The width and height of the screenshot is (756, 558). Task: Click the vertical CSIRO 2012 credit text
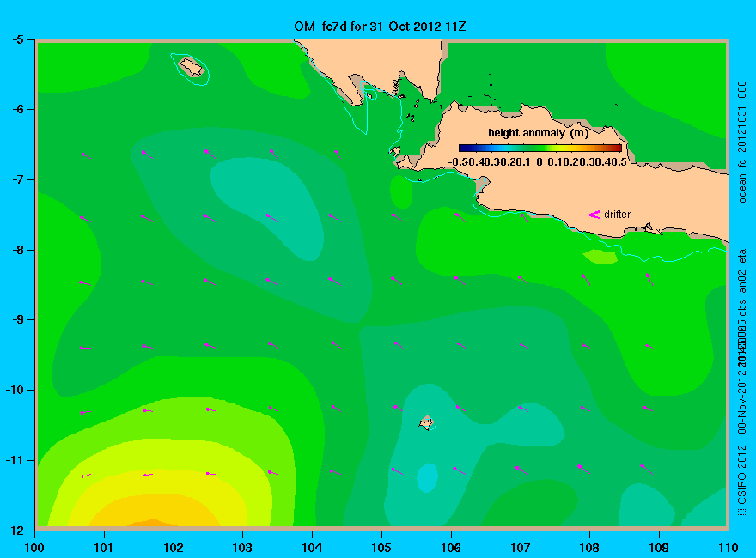pos(742,480)
